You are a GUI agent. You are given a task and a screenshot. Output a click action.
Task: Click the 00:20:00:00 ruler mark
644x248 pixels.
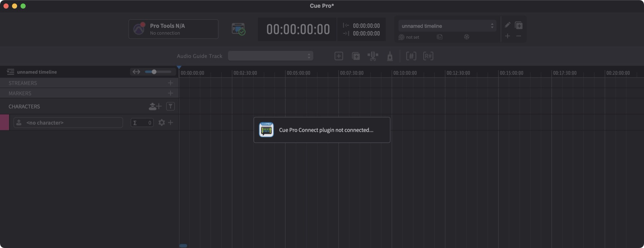pos(618,73)
